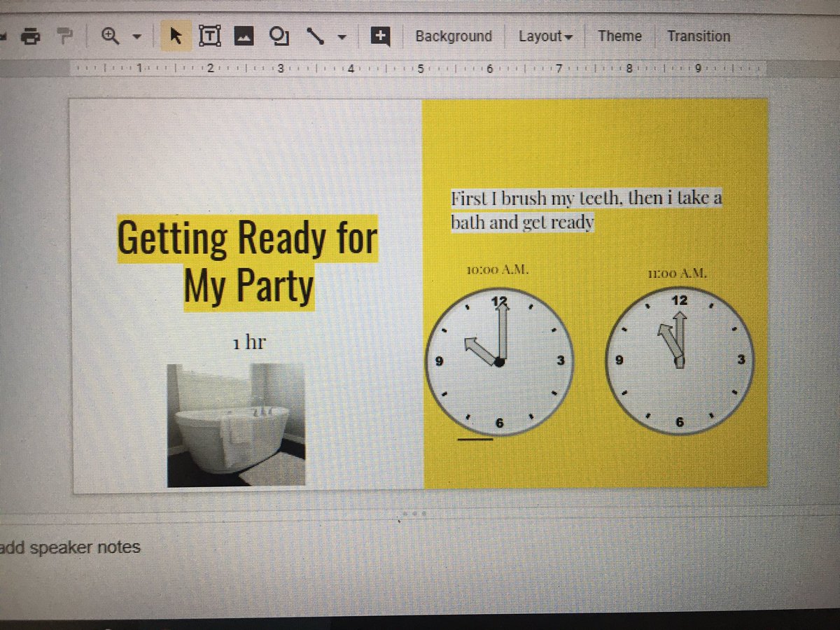Choose the Text box tool
Viewport: 840px width, 630px height.
(x=210, y=36)
